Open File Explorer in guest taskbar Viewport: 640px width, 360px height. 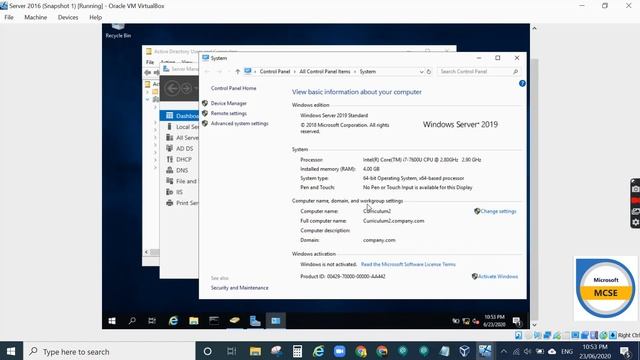193,321
